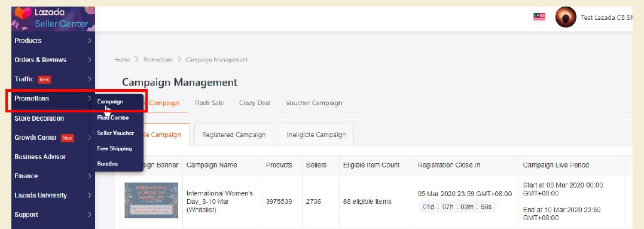644x229 pixels.
Task: Click the Campaign Name column header
Action: coord(212,165)
